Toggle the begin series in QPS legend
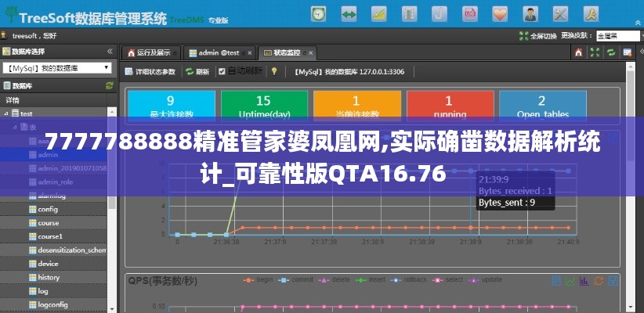 point(258,280)
